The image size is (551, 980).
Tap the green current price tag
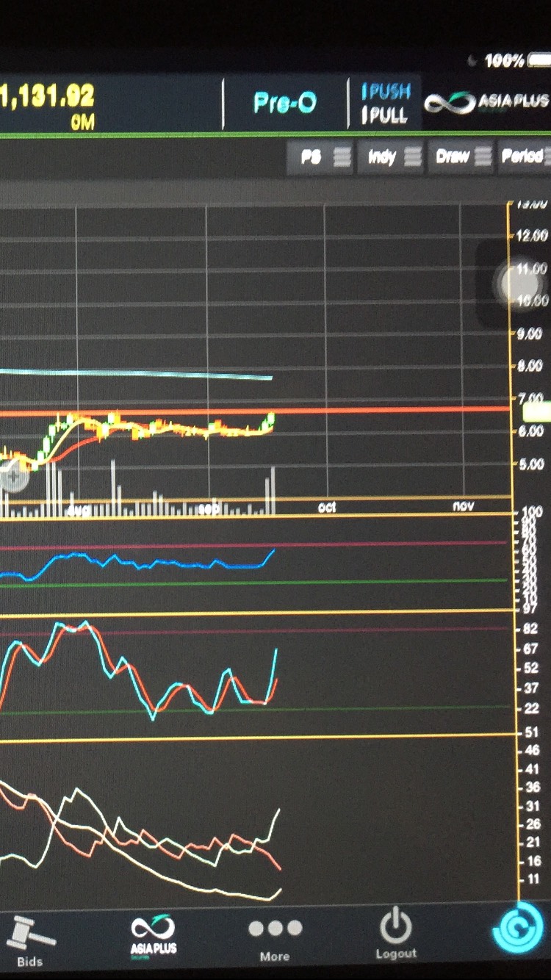(x=536, y=412)
